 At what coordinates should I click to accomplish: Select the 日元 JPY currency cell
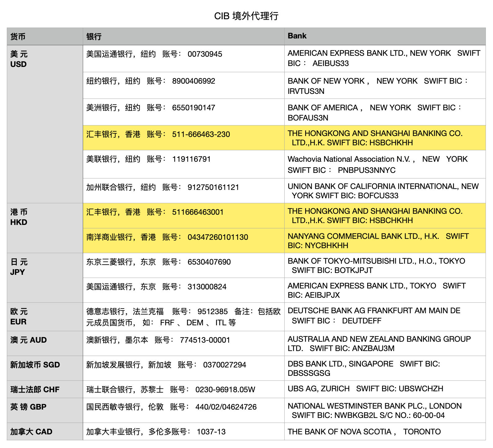45,278
